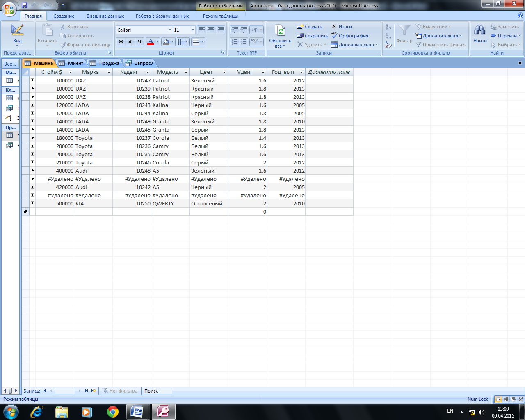This screenshot has height=420, width=525.
Task: Click sort ascending icon
Action: pyautogui.click(x=388, y=27)
